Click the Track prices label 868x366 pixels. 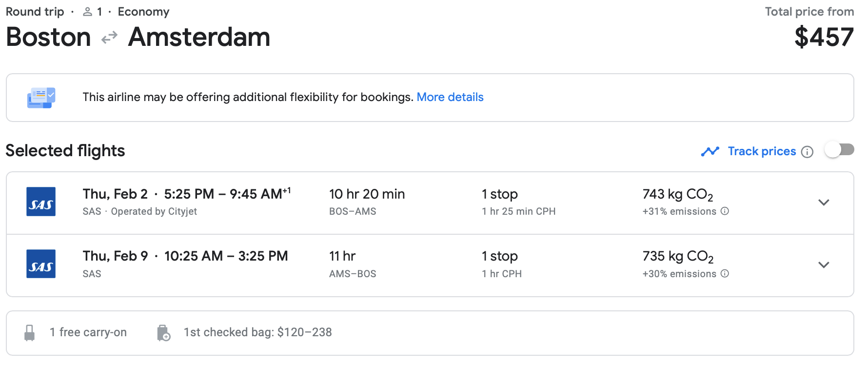point(762,151)
